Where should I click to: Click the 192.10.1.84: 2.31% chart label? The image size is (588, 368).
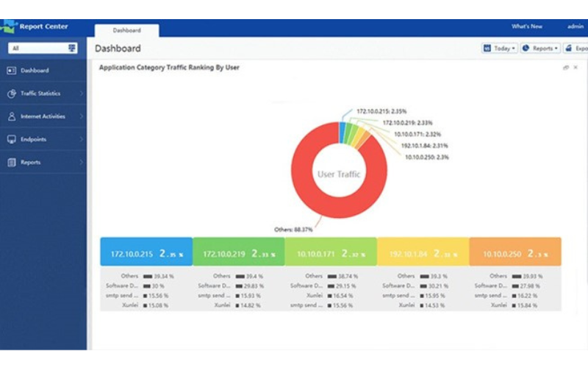click(425, 146)
